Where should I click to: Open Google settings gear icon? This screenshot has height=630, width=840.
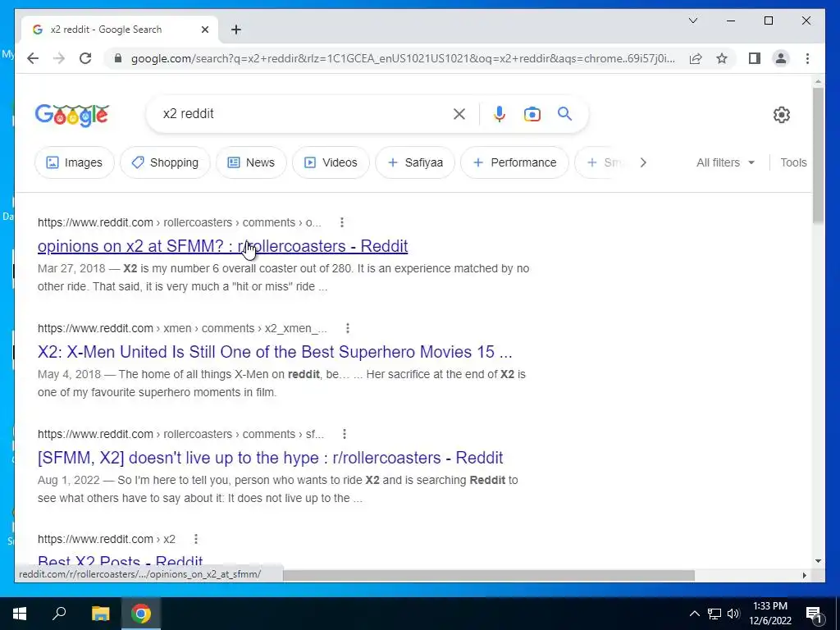[782, 115]
